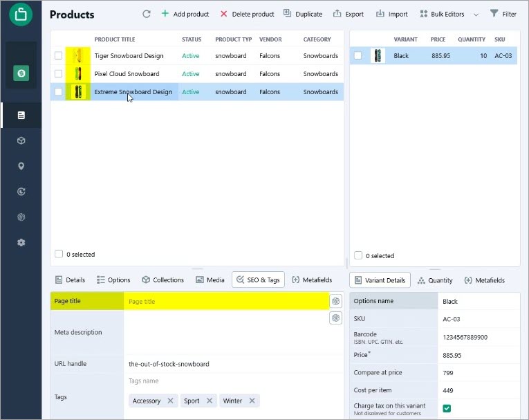The height and width of the screenshot is (420, 529).
Task: Switch to the Collections tab
Action: (x=163, y=280)
